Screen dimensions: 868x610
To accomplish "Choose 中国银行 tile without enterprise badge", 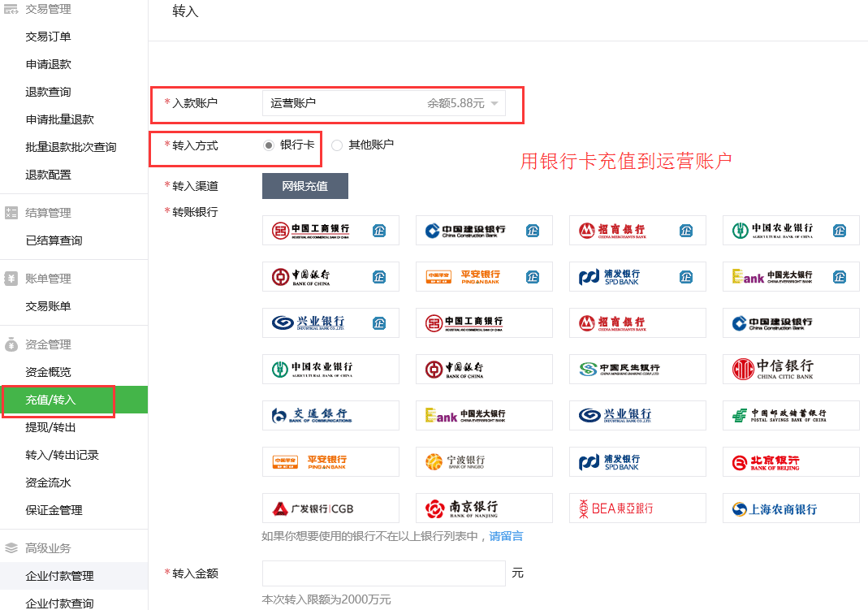I will click(484, 370).
